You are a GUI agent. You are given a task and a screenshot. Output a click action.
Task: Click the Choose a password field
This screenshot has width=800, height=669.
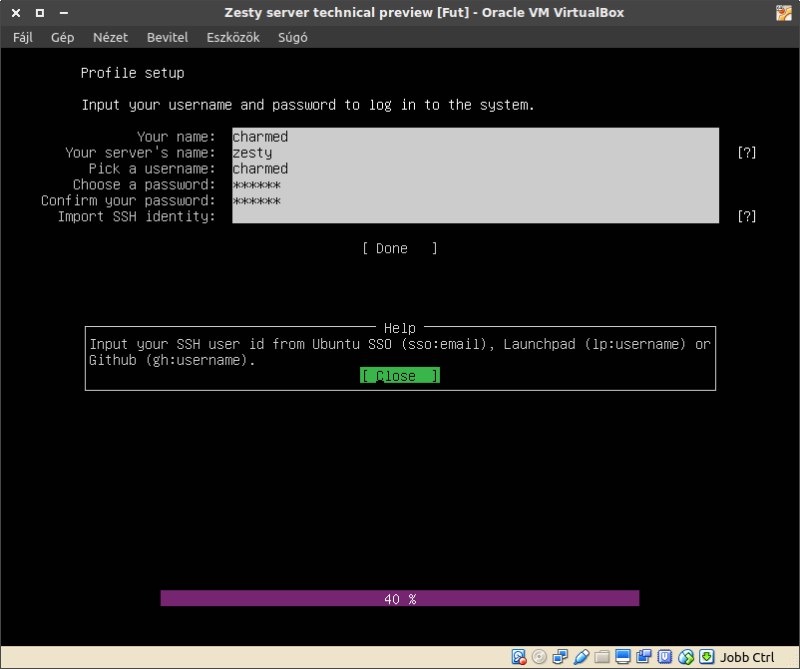coord(476,184)
